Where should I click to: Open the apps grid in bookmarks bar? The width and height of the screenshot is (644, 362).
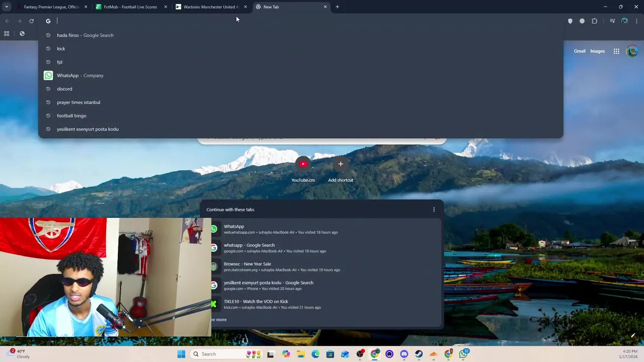click(7, 34)
